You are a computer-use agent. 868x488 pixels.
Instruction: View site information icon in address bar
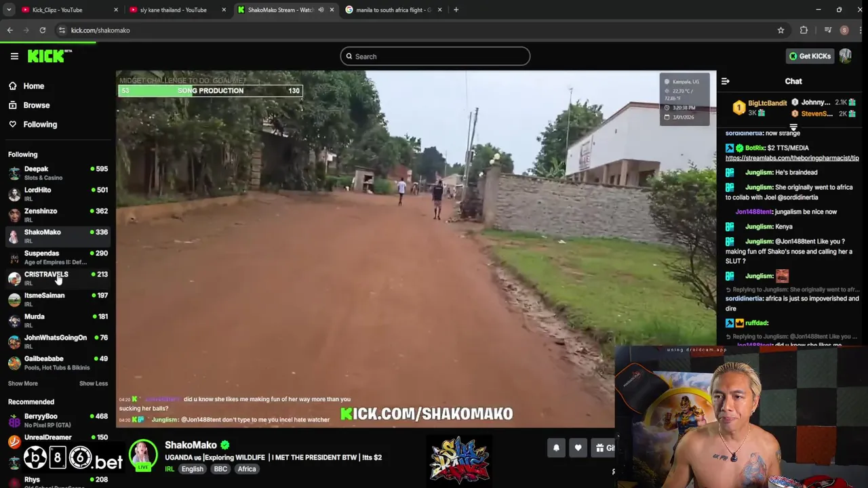[x=62, y=30]
